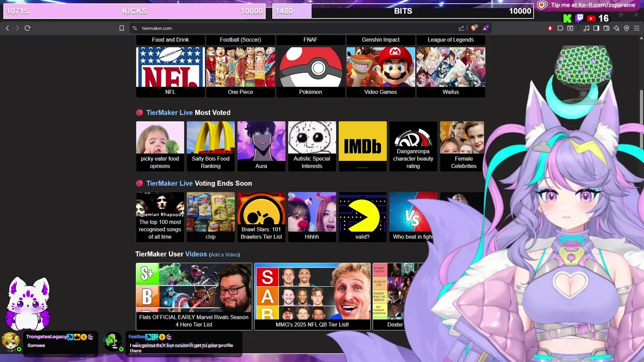Image resolution: width=644 pixels, height=362 pixels.
Task: Open Flats Marvel Rivals Season 4 video
Action: (x=194, y=296)
